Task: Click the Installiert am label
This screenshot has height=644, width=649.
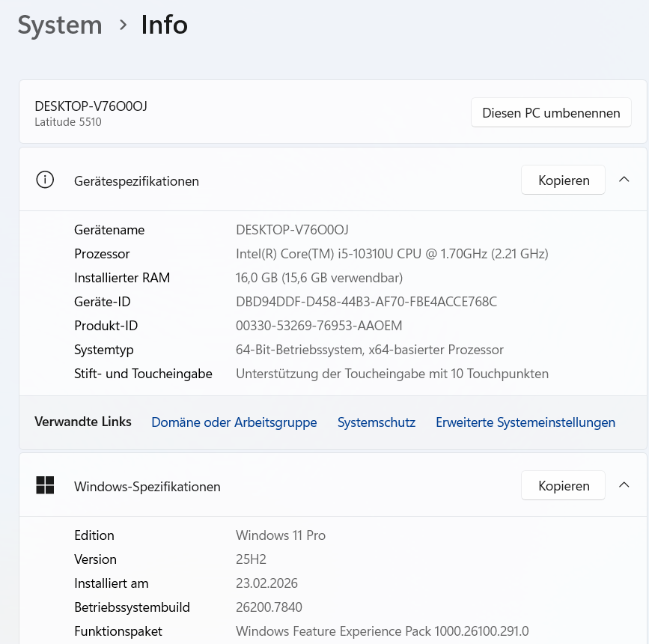Action: pos(112,583)
